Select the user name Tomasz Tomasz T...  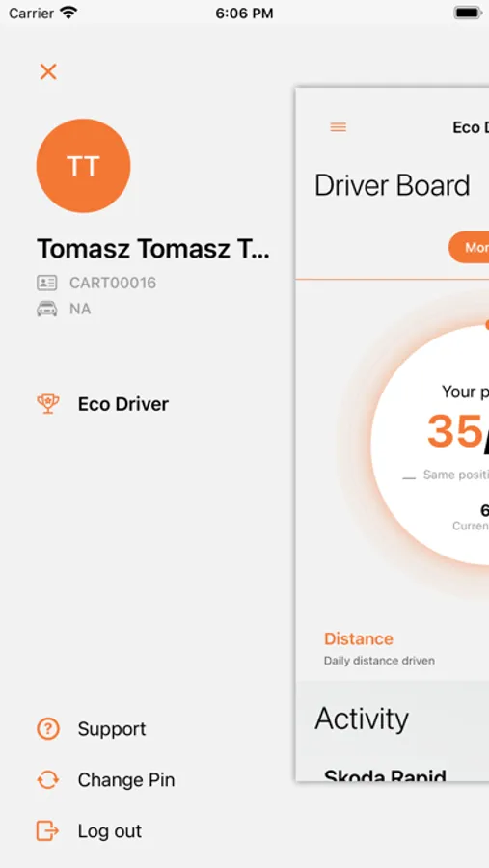pyautogui.click(x=152, y=249)
